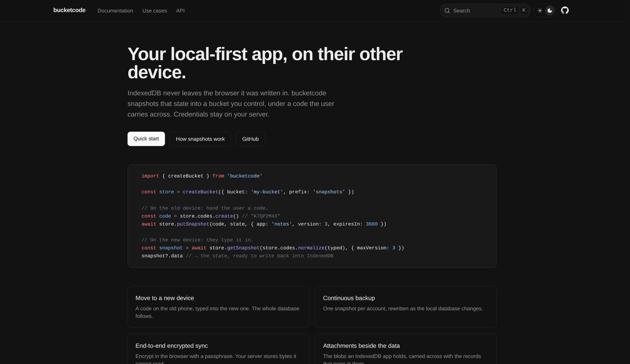Open the Continuous backup card
Viewport: 630px width, 364px height.
(x=406, y=307)
